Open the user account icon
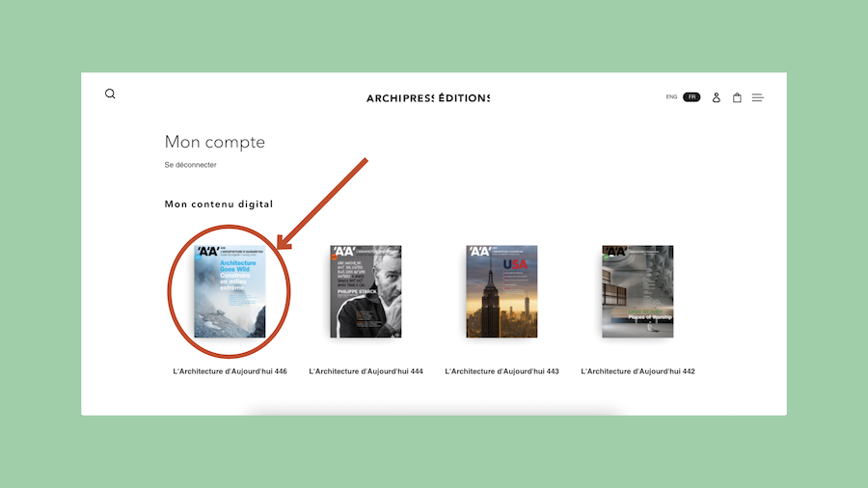868x488 pixels. (716, 97)
